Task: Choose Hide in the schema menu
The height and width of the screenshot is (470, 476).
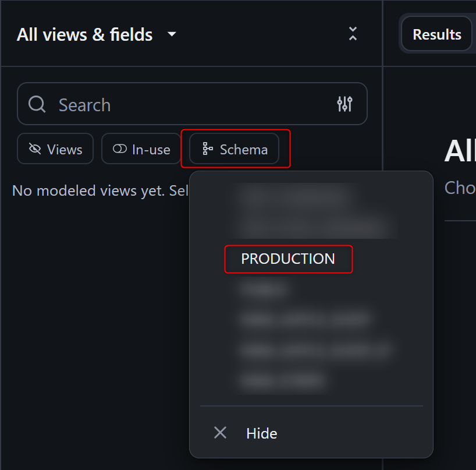Action: coord(261,433)
